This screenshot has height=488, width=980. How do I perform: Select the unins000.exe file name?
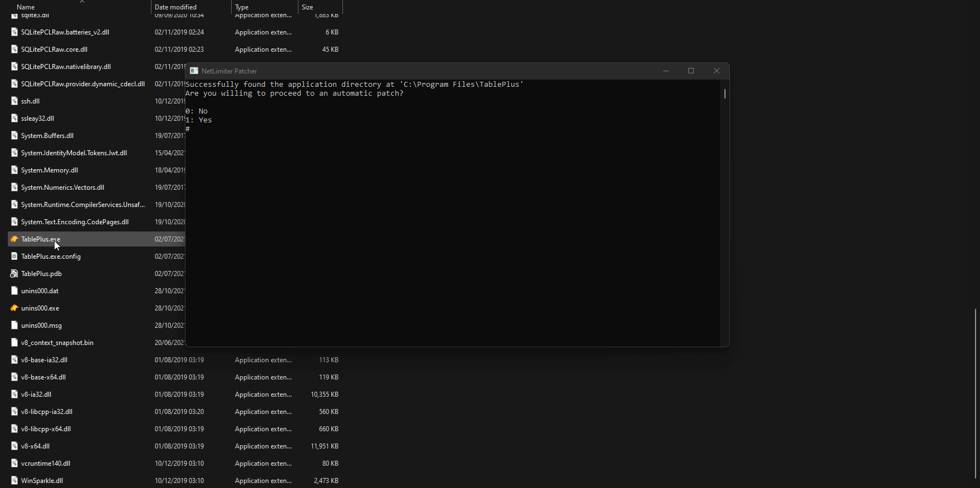[40, 308]
